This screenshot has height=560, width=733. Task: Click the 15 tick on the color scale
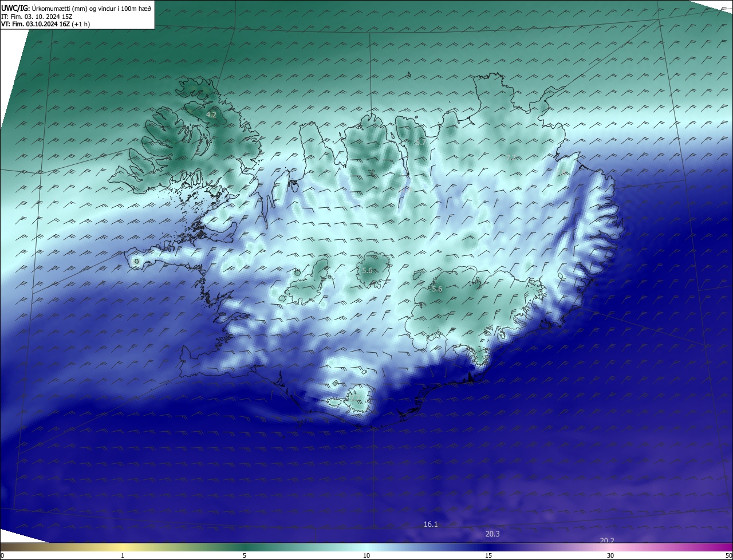488,555
